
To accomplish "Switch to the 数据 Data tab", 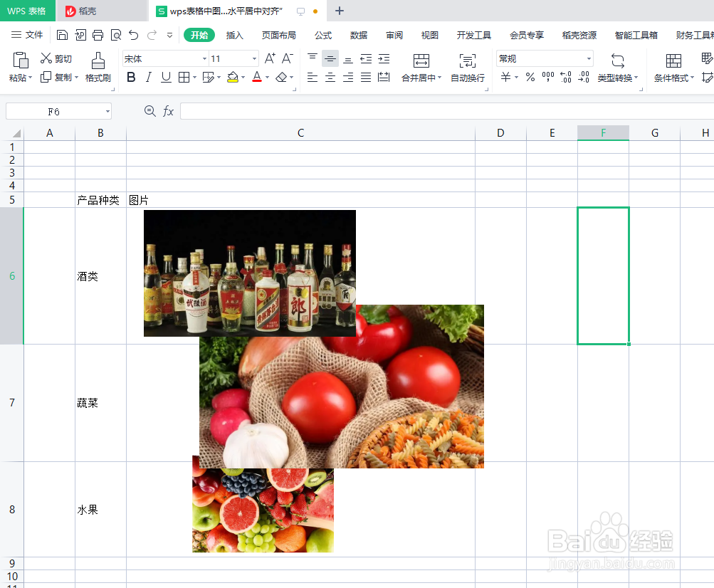I will (x=358, y=35).
